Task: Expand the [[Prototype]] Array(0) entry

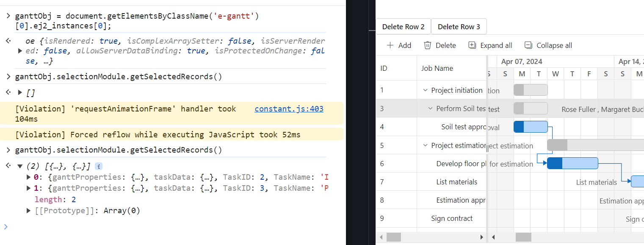Action: (x=29, y=210)
